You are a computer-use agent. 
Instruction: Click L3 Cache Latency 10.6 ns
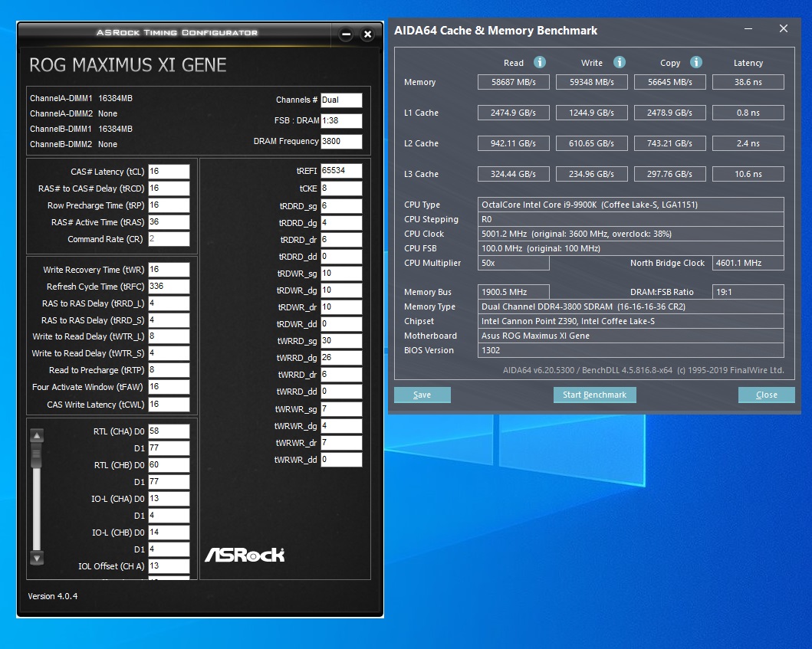pos(748,174)
